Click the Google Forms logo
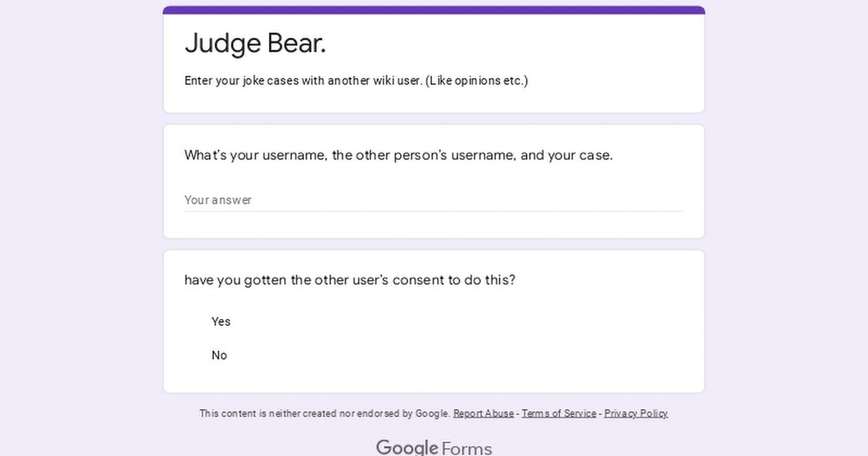The width and height of the screenshot is (868, 456). tap(434, 447)
